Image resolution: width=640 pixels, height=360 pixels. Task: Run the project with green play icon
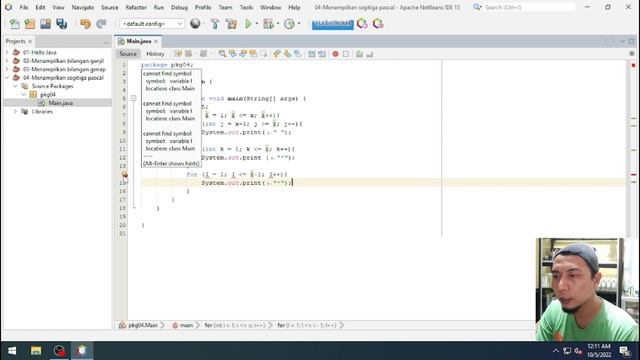coord(248,24)
